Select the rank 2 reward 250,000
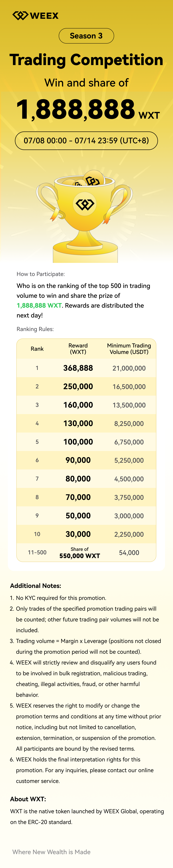 pyautogui.click(x=78, y=387)
